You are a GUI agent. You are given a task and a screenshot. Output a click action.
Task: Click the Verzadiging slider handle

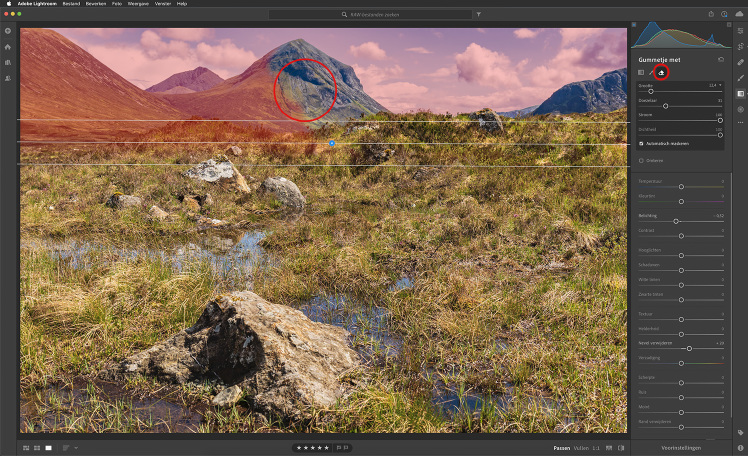681,363
